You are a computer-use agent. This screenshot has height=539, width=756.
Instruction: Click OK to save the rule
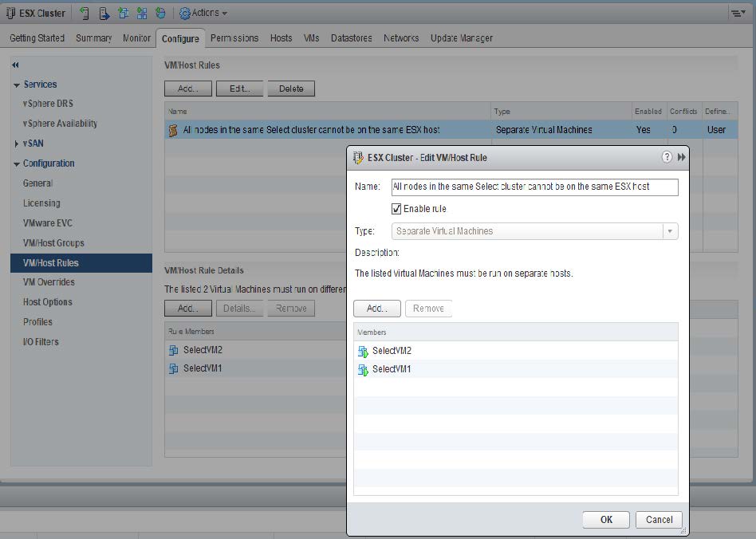(x=605, y=519)
